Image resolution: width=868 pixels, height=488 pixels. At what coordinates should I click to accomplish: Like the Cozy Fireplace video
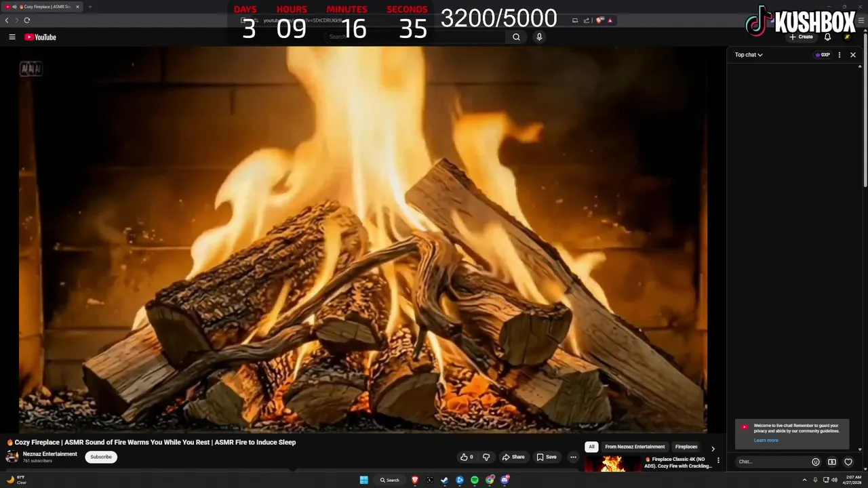[467, 457]
